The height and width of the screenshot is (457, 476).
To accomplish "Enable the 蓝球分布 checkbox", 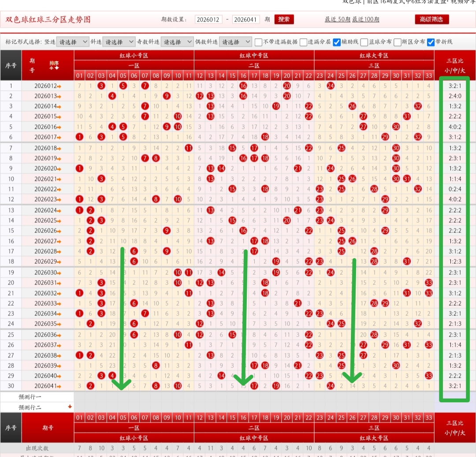I will (364, 42).
